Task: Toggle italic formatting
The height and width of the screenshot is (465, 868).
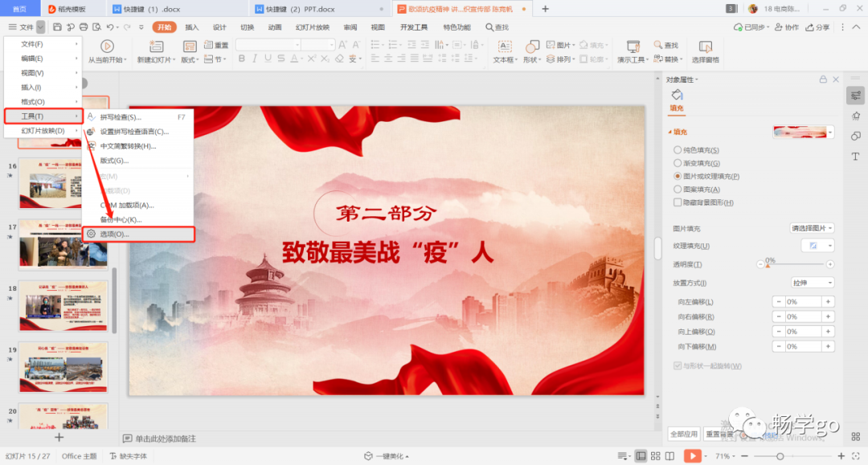Action: click(255, 59)
